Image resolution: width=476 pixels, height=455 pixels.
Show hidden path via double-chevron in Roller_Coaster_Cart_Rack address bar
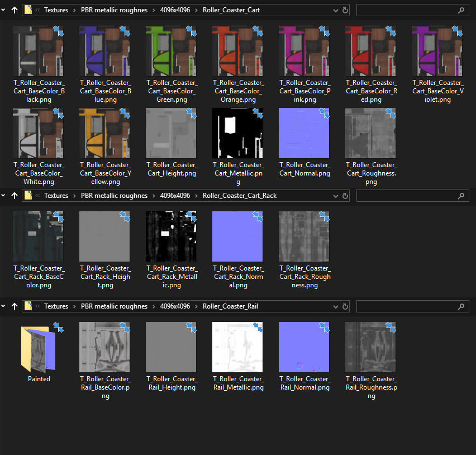click(37, 195)
